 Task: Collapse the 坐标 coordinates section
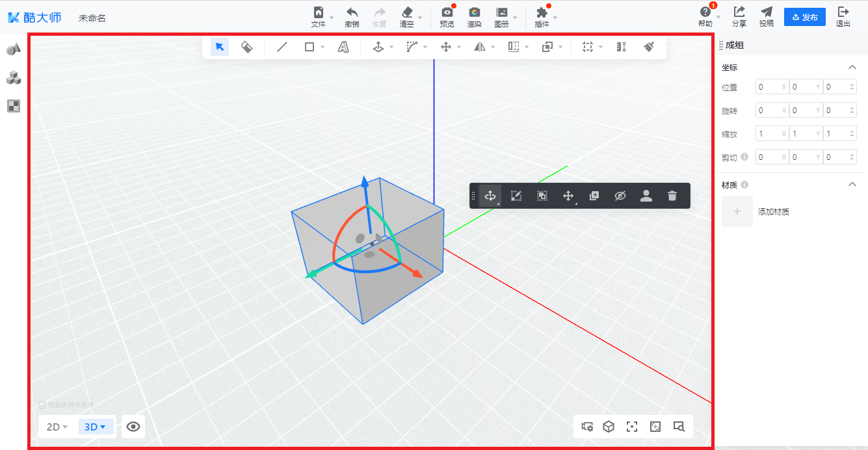[852, 68]
